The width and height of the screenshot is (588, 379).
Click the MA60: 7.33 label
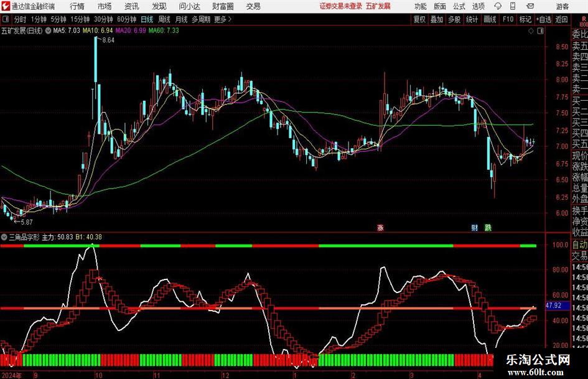[x=164, y=30]
